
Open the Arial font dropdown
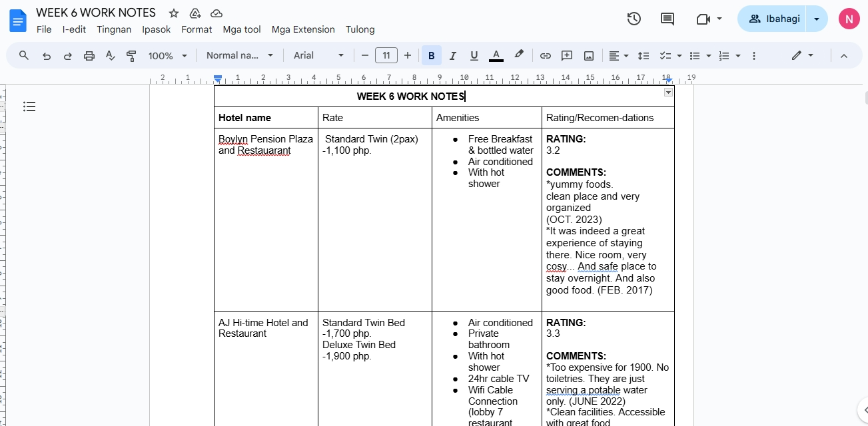tap(319, 55)
